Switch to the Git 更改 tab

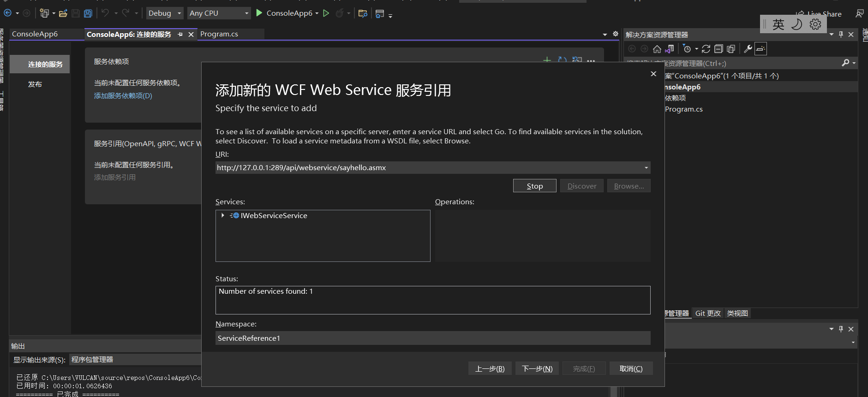point(708,314)
